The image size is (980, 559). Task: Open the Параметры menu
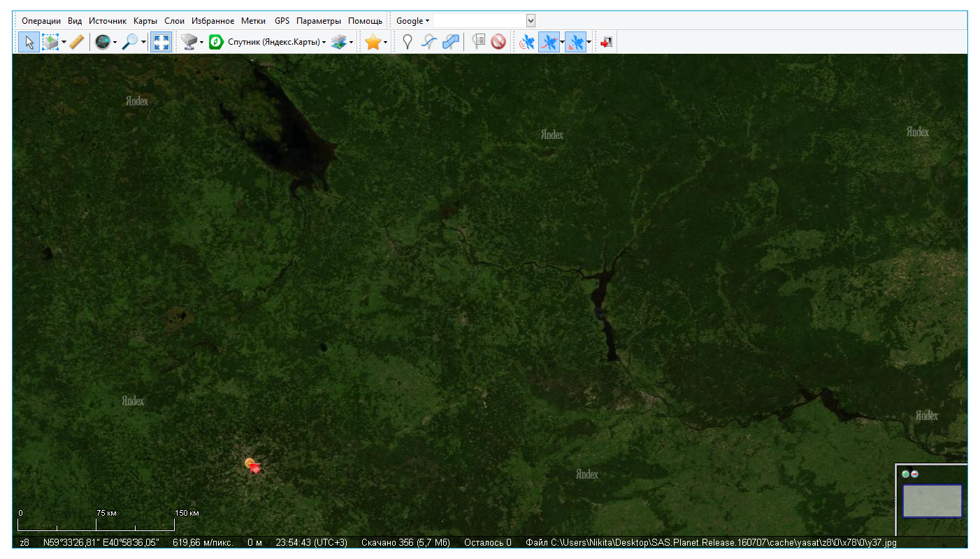(318, 21)
